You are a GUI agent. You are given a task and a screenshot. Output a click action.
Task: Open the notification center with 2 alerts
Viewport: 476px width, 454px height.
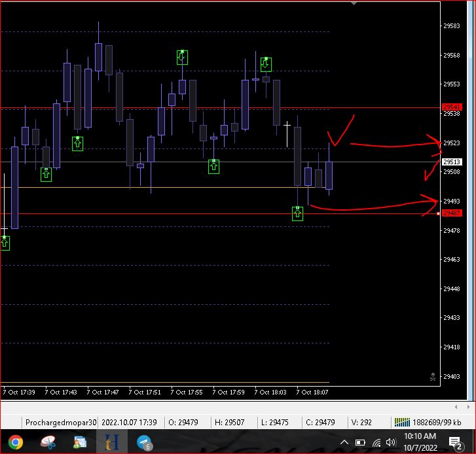[x=455, y=443]
